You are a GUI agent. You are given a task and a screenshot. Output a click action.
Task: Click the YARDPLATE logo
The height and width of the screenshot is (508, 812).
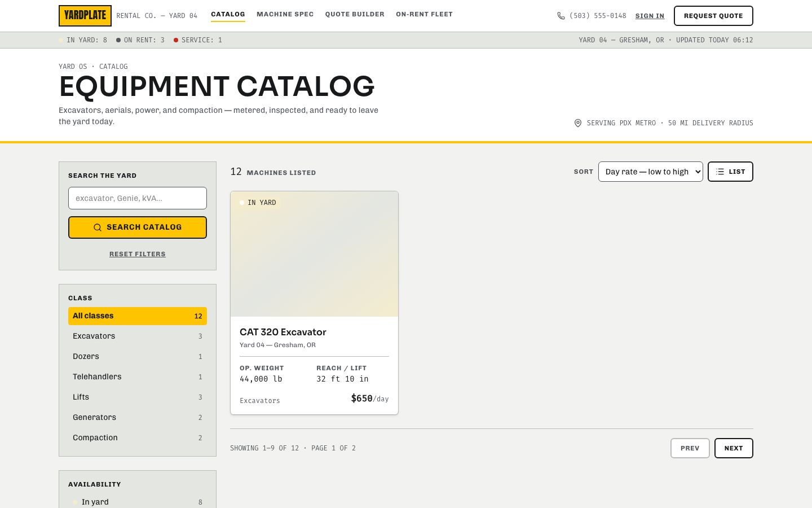(x=85, y=16)
